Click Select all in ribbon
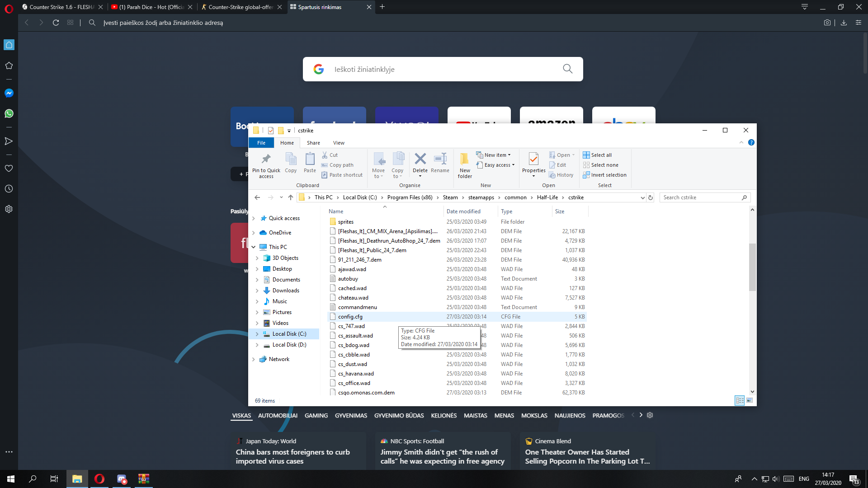This screenshot has width=868, height=488. click(x=597, y=155)
